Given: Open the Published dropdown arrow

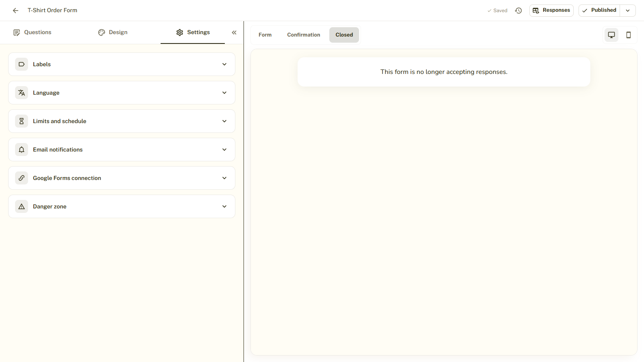Looking at the screenshot, I should pyautogui.click(x=628, y=11).
